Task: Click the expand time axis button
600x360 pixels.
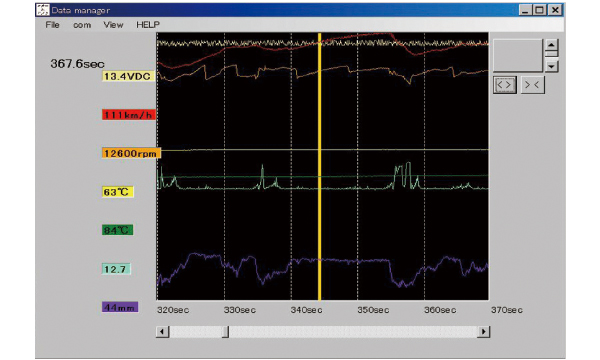Action: [x=505, y=85]
